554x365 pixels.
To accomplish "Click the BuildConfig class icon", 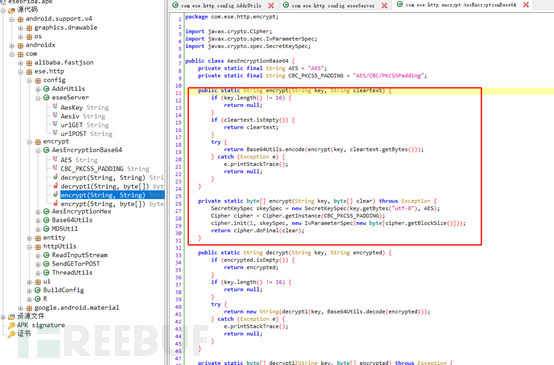I will 38,290.
